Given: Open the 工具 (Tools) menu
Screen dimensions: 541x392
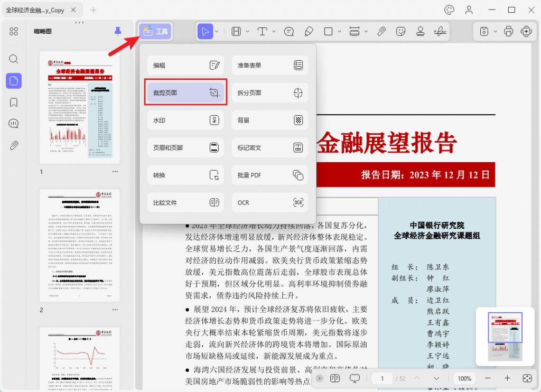Looking at the screenshot, I should pyautogui.click(x=155, y=31).
